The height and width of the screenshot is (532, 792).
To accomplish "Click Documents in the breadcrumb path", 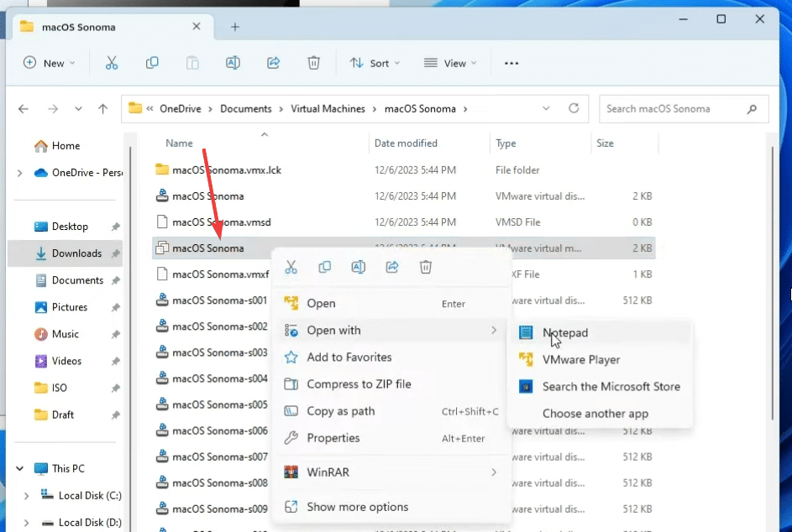I will coord(246,108).
